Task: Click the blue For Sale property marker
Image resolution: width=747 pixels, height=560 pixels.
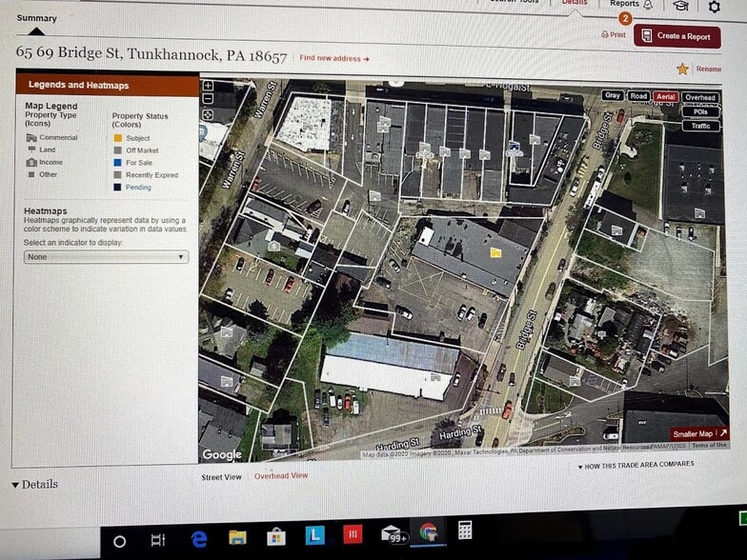Action: 515,145
